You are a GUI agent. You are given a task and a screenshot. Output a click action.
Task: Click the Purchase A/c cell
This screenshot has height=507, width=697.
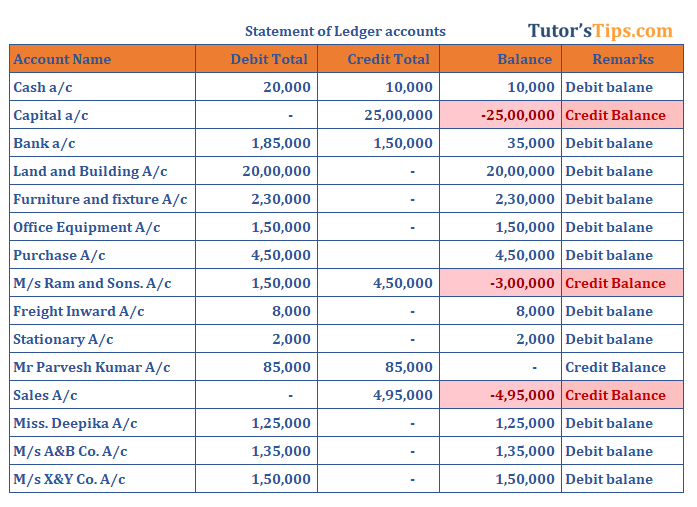(102, 255)
